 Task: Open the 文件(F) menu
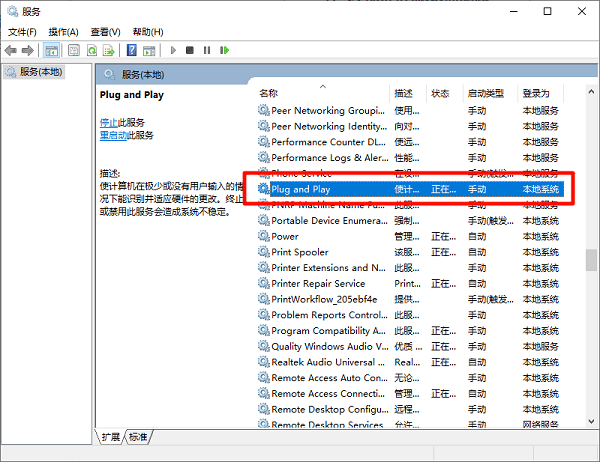[x=22, y=32]
